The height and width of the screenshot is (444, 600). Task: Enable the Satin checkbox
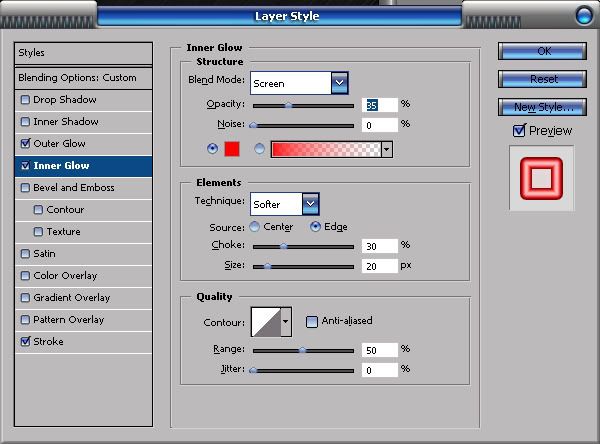(25, 254)
